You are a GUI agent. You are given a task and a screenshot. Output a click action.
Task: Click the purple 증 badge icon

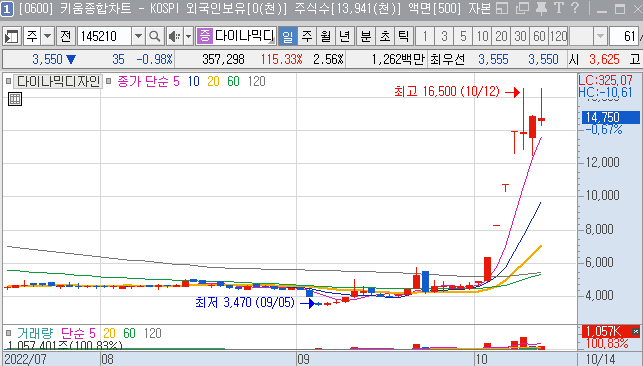(204, 36)
